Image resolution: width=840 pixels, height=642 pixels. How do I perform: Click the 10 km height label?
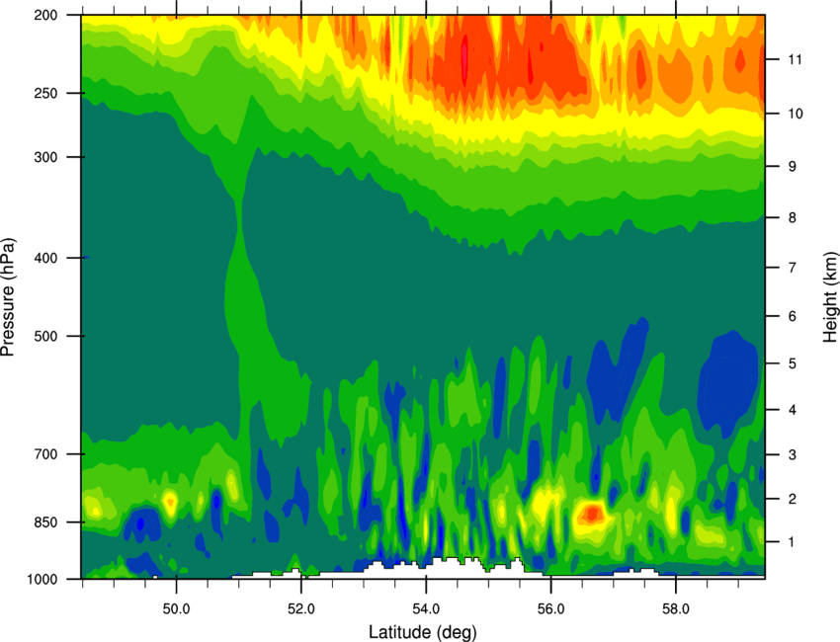(796, 114)
